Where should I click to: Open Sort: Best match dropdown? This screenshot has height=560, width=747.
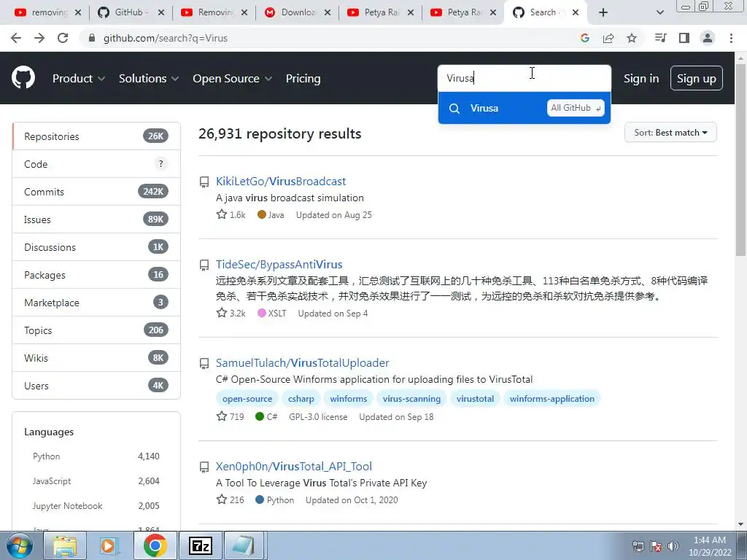[670, 133]
